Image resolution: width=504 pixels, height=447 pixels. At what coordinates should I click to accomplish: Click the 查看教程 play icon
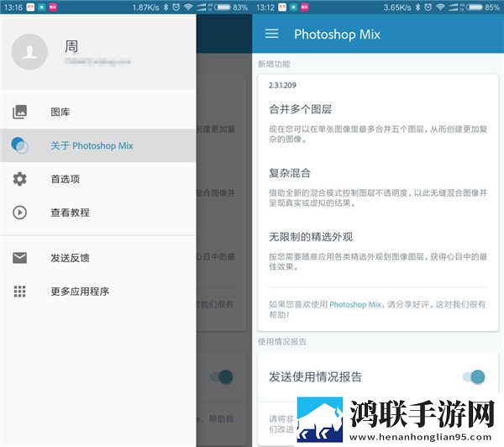(19, 213)
